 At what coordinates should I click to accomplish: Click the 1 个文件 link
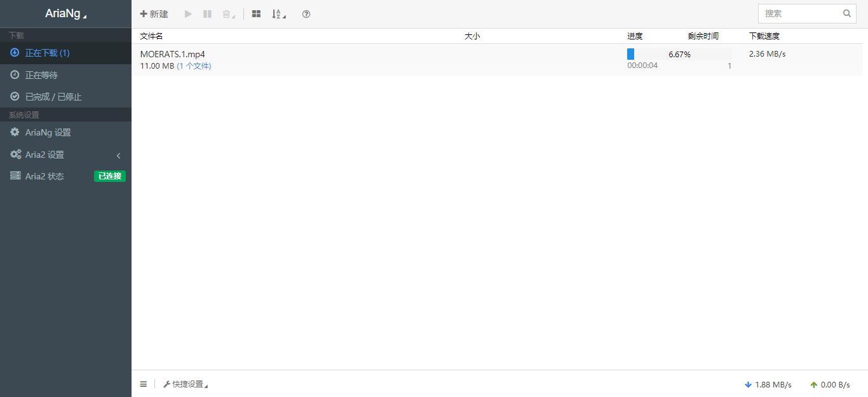click(x=194, y=66)
